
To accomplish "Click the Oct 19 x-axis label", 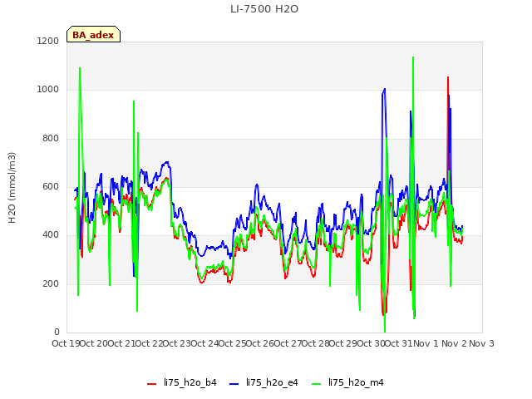I will (x=66, y=343).
